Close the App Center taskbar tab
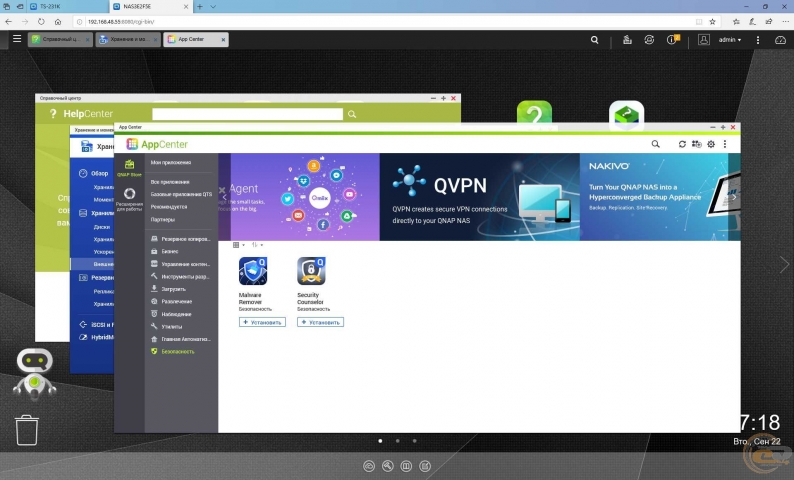Viewport: 794px width, 480px height. tap(223, 39)
